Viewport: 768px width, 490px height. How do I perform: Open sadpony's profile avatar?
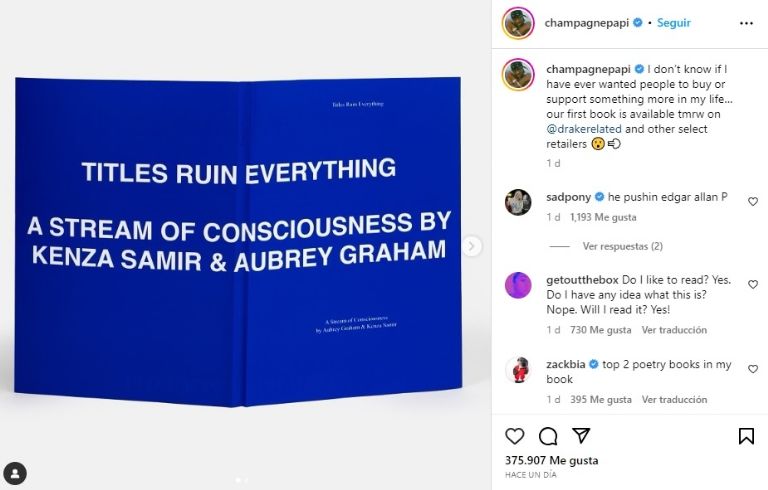(518, 202)
